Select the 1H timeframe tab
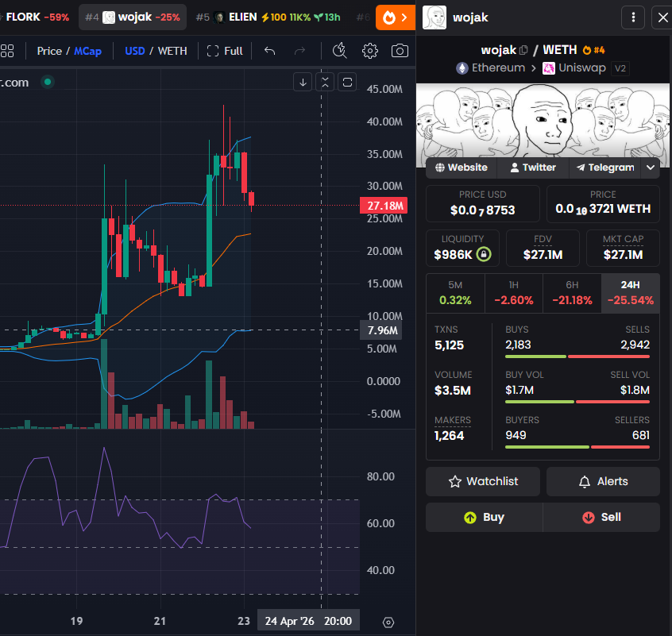672x636 pixels. click(x=514, y=293)
